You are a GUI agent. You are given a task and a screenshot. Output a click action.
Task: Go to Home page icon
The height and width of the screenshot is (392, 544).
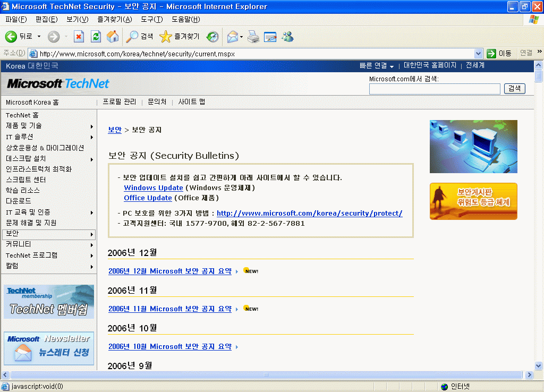click(113, 37)
